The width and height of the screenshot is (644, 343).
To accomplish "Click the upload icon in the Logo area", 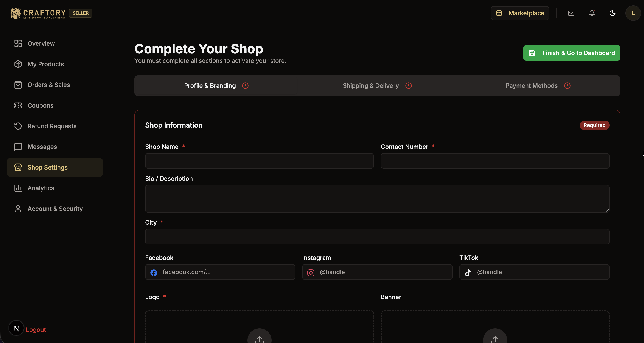I will click(259, 339).
